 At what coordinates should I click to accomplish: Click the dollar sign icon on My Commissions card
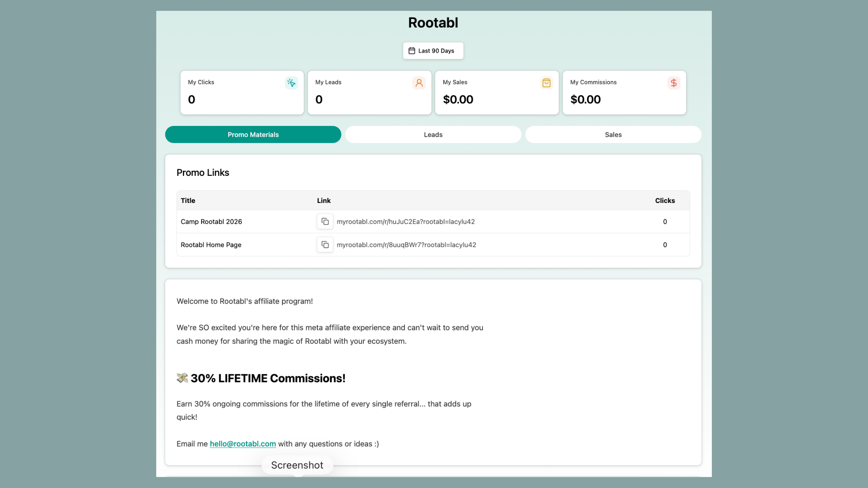click(673, 82)
